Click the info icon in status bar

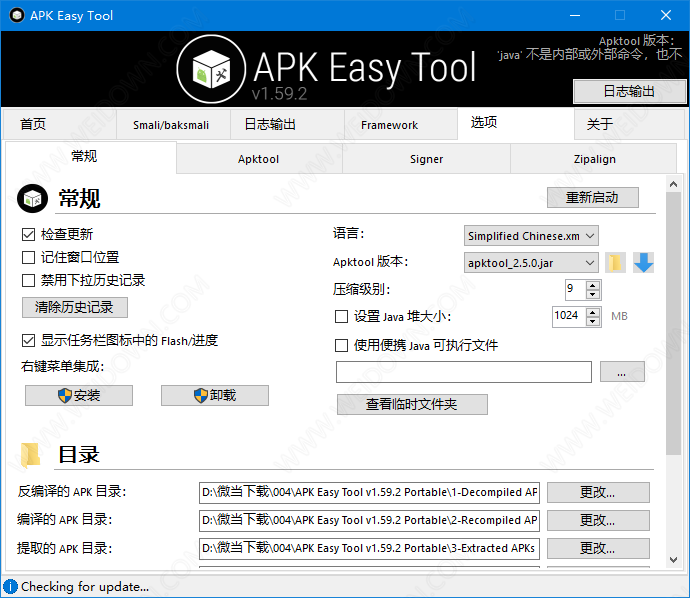[10, 587]
